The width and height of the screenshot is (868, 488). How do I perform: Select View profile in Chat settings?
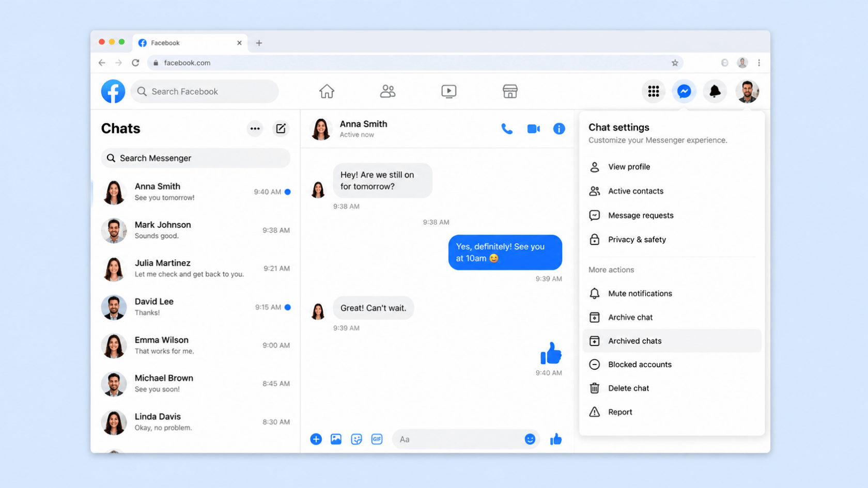[x=672, y=167]
